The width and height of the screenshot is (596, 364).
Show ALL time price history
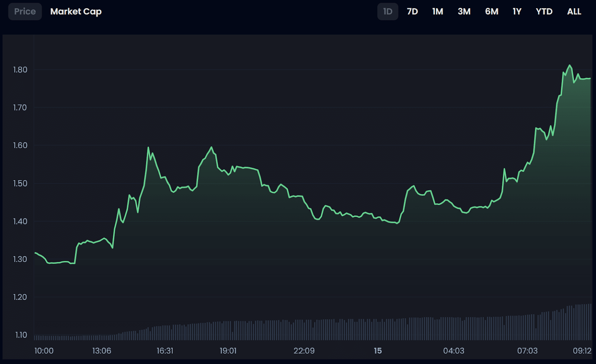tap(574, 12)
